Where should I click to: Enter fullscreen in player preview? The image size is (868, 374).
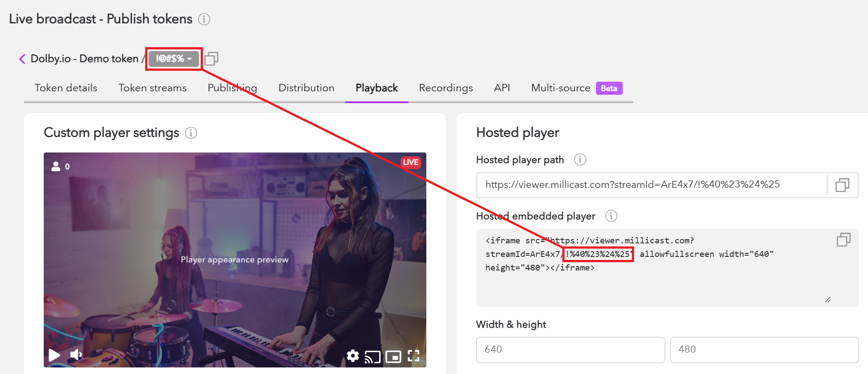414,356
